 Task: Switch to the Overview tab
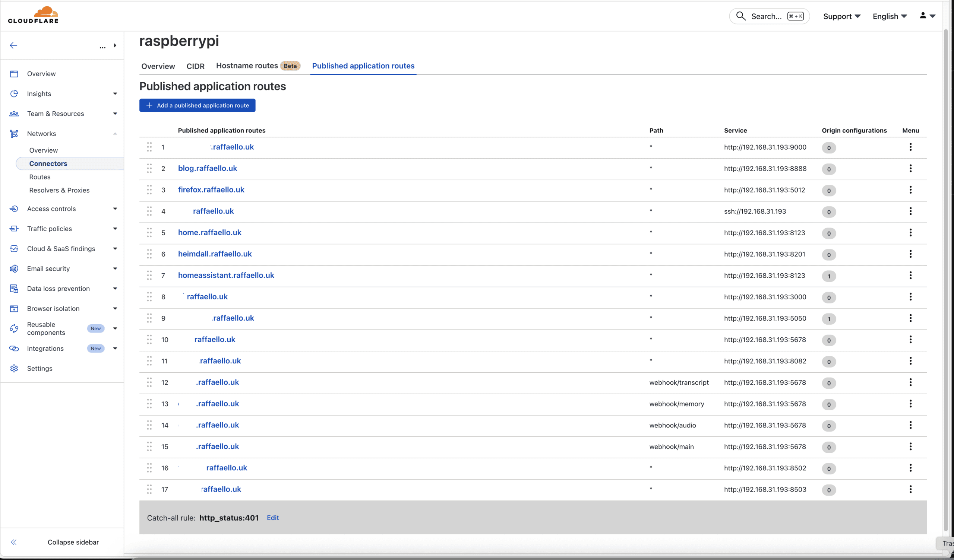158,66
